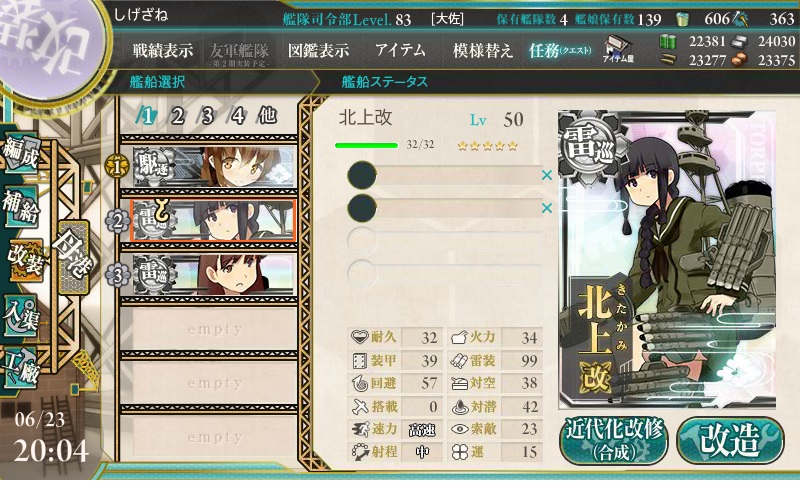
Task: Remove second equipment slot with X
Action: pos(547,208)
